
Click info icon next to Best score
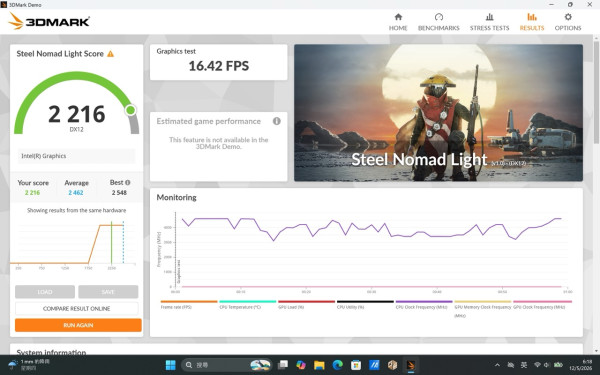127,183
